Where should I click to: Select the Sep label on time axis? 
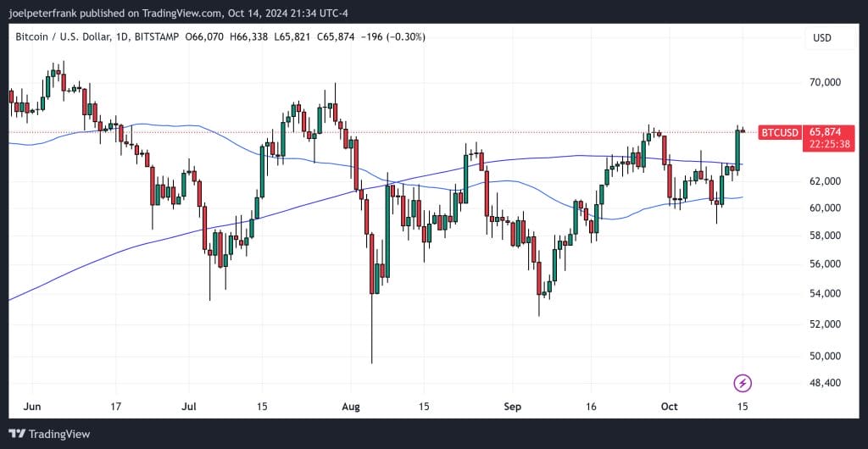pyautogui.click(x=515, y=407)
